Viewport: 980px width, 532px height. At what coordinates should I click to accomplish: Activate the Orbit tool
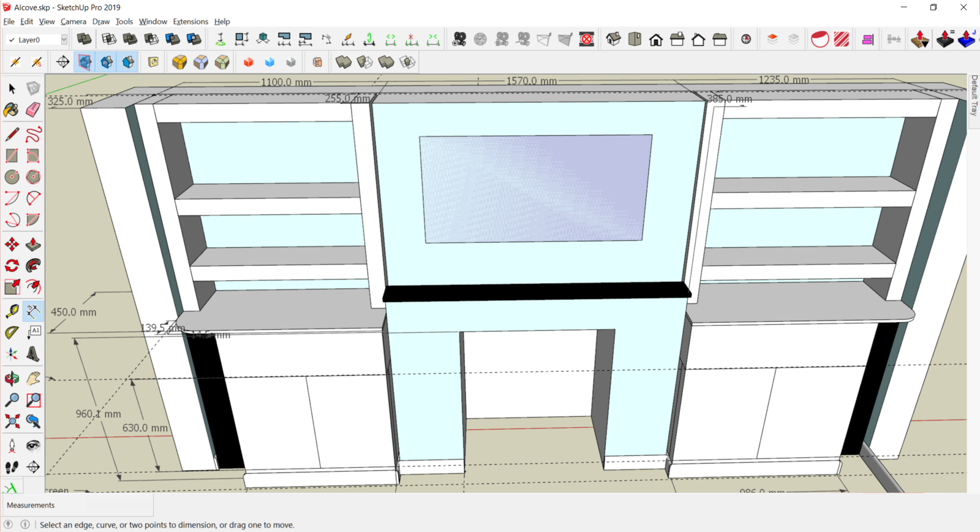(x=12, y=379)
